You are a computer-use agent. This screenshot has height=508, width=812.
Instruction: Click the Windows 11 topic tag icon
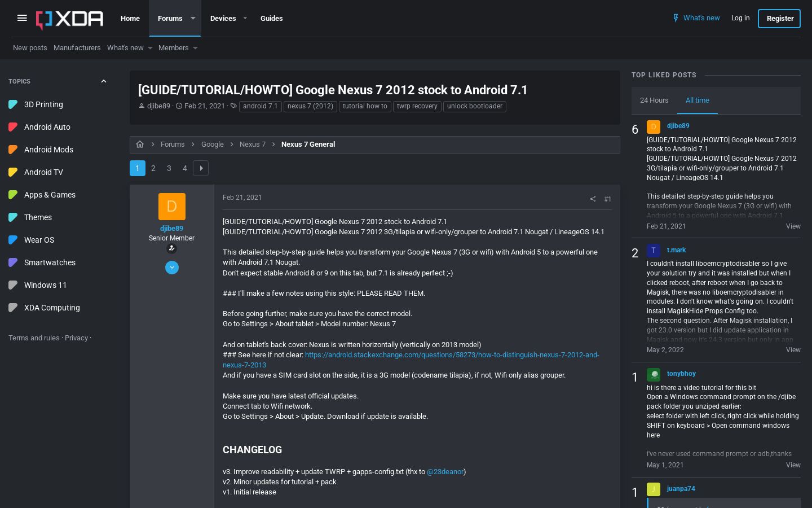[14, 285]
